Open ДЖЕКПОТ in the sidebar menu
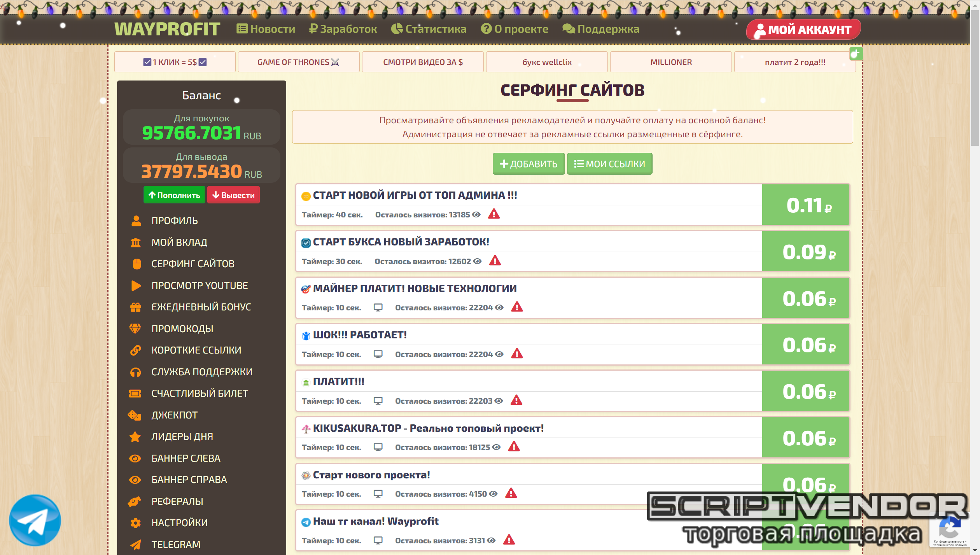Image resolution: width=980 pixels, height=555 pixels. pos(175,415)
